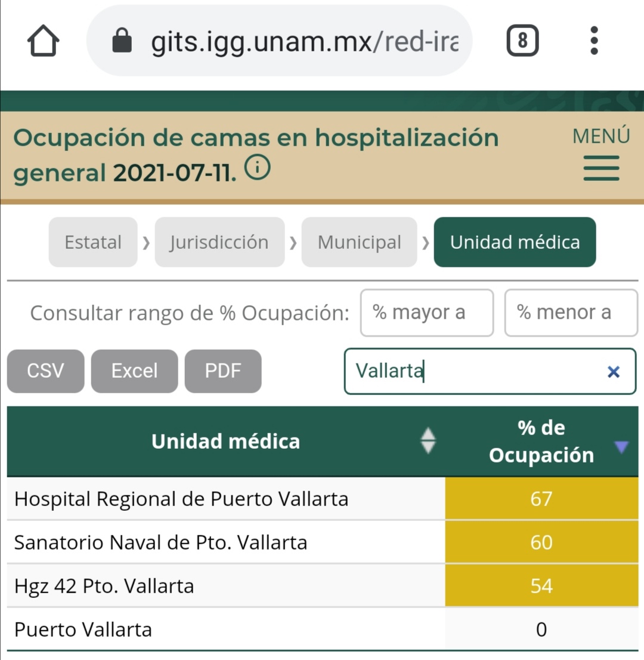Tap the address bar URL
This screenshot has width=644, height=660.
(304, 42)
